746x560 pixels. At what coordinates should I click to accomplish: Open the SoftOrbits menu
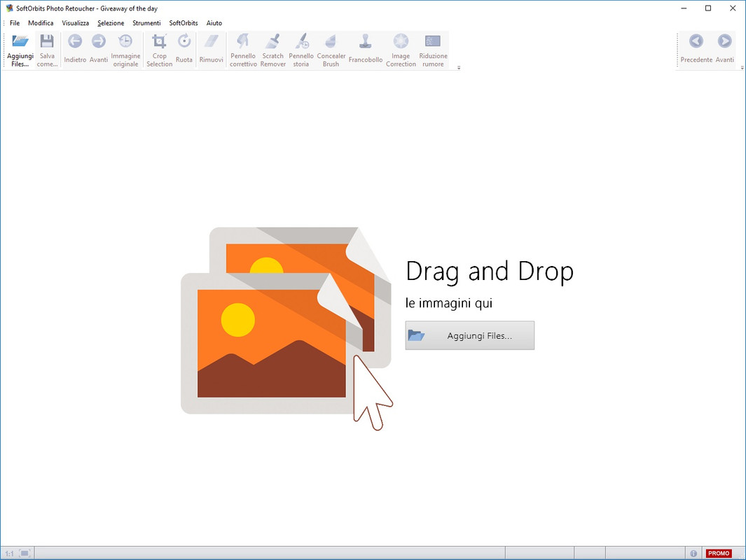184,23
